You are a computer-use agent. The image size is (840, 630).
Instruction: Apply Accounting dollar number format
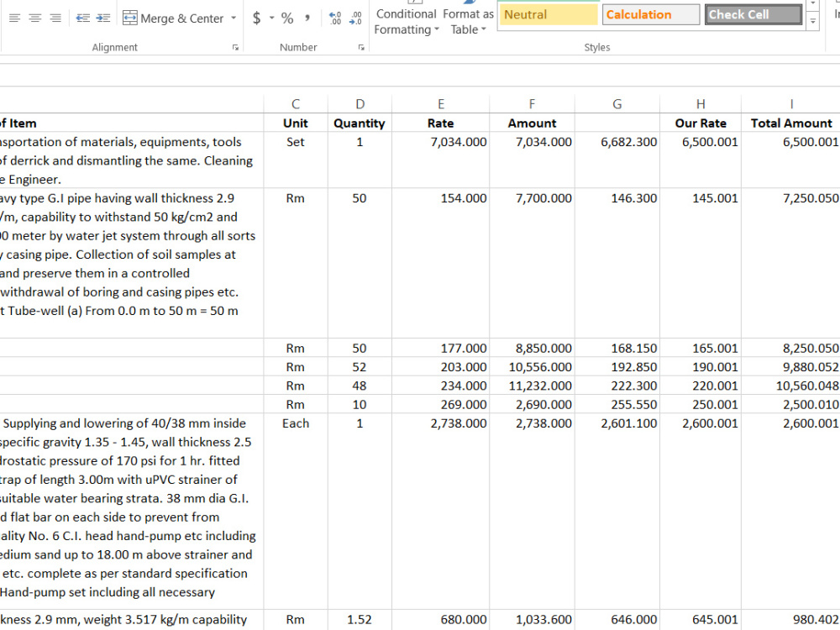click(256, 18)
